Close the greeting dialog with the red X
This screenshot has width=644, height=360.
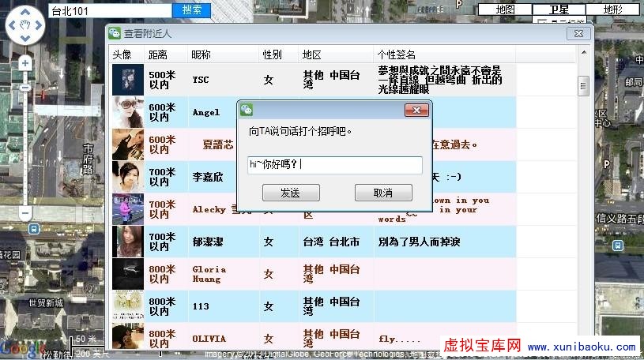(416, 110)
